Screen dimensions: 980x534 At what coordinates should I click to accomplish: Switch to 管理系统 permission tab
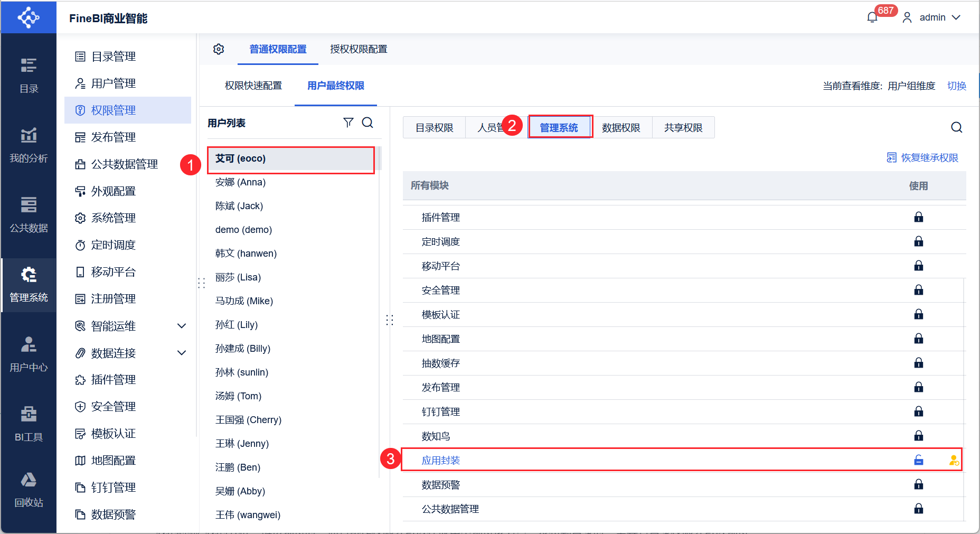559,127
